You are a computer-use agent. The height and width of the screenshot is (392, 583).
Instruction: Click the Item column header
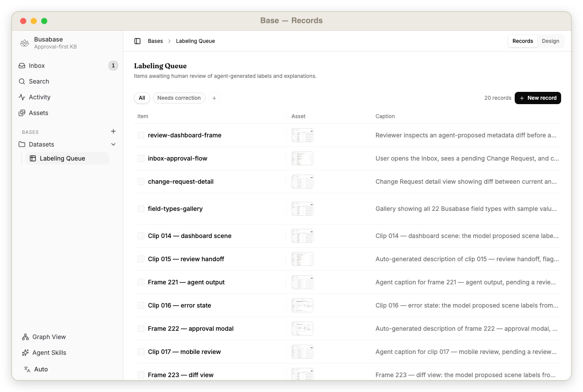[x=143, y=116]
